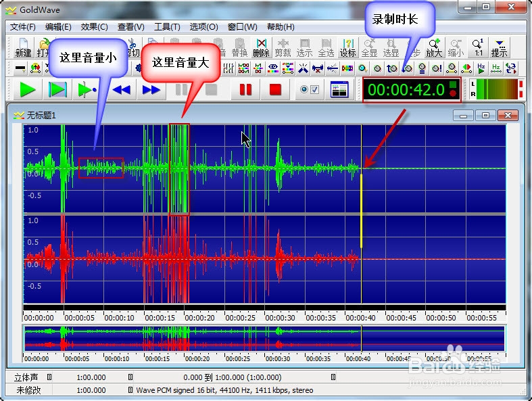Click the 立体声 status bar entry
This screenshot has width=532, height=401.
click(26, 377)
